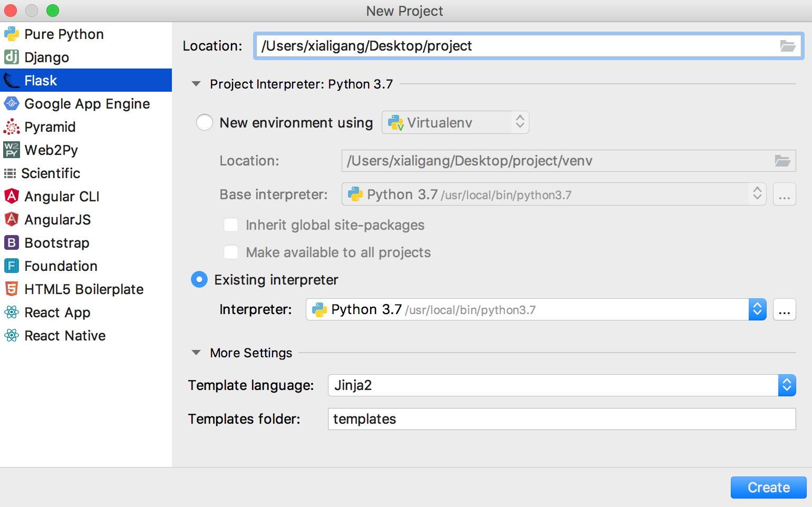Select the Angular CLI icon
Image resolution: width=812 pixels, height=507 pixels.
pos(12,197)
